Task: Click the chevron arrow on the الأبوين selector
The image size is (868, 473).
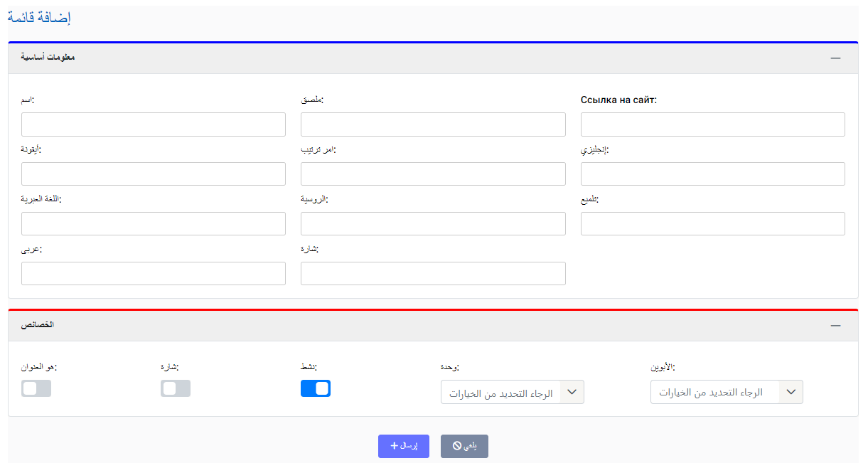Action: coord(790,391)
